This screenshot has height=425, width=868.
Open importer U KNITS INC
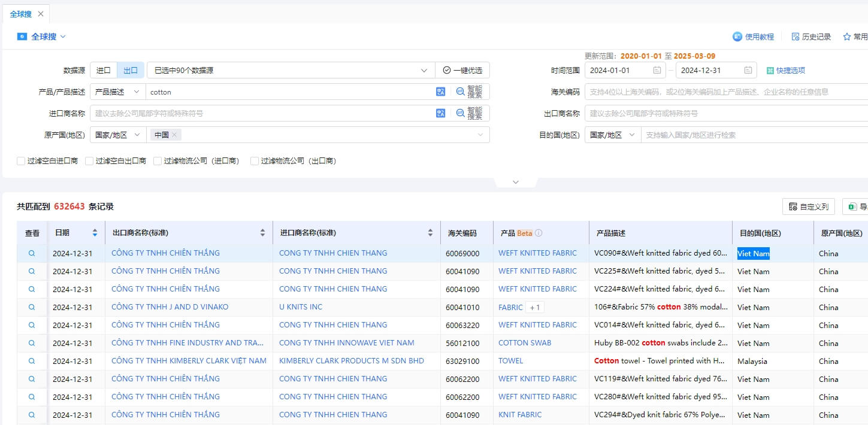coord(301,307)
